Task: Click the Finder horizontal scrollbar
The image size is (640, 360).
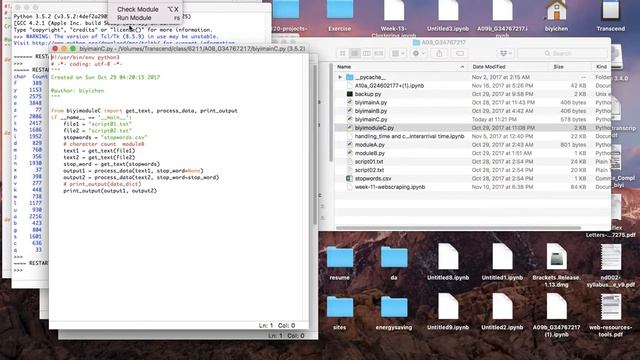Action: tap(458, 228)
